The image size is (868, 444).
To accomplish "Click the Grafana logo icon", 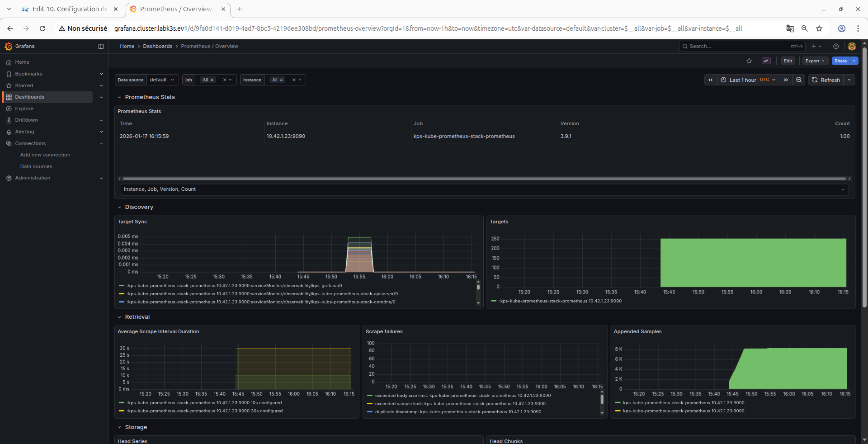I will click(8, 46).
